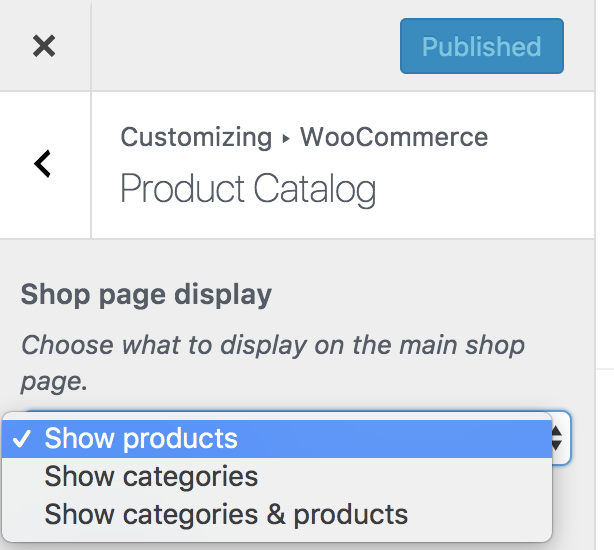
Task: Click blank panel area below the dropdown list
Action: [x=300, y=545]
